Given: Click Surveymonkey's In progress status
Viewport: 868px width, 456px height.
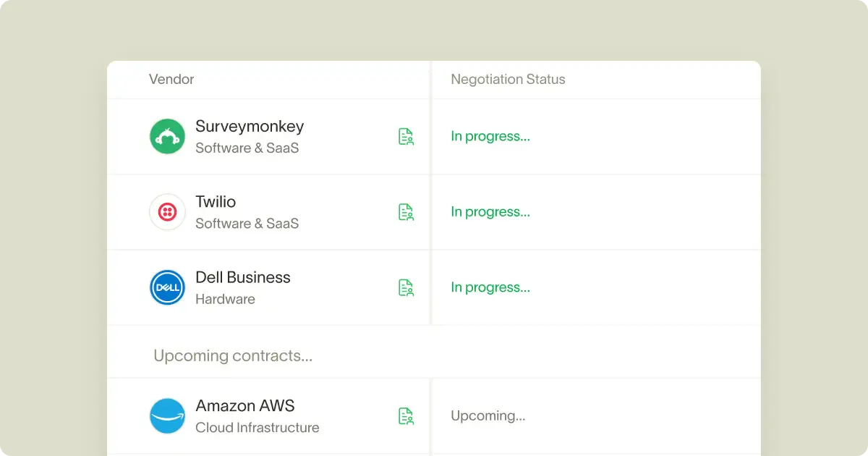Looking at the screenshot, I should pyautogui.click(x=490, y=137).
